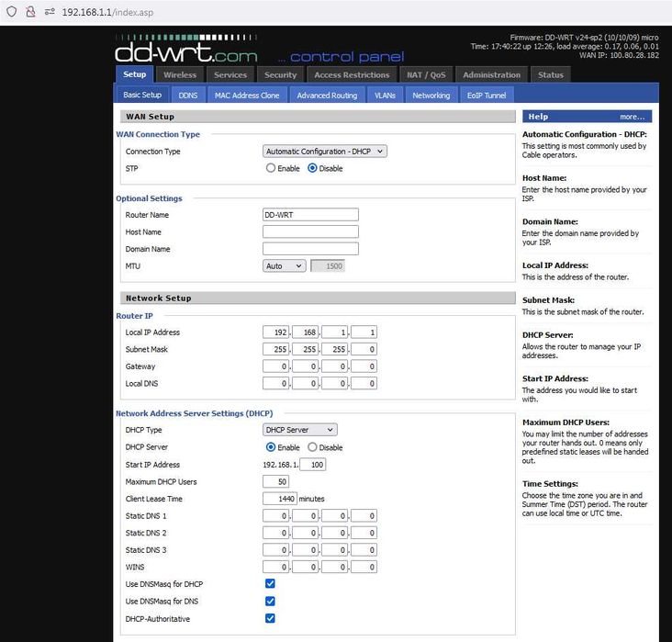Click the WAN Setup section header
The width and height of the screenshot is (672, 642).
pos(318,117)
